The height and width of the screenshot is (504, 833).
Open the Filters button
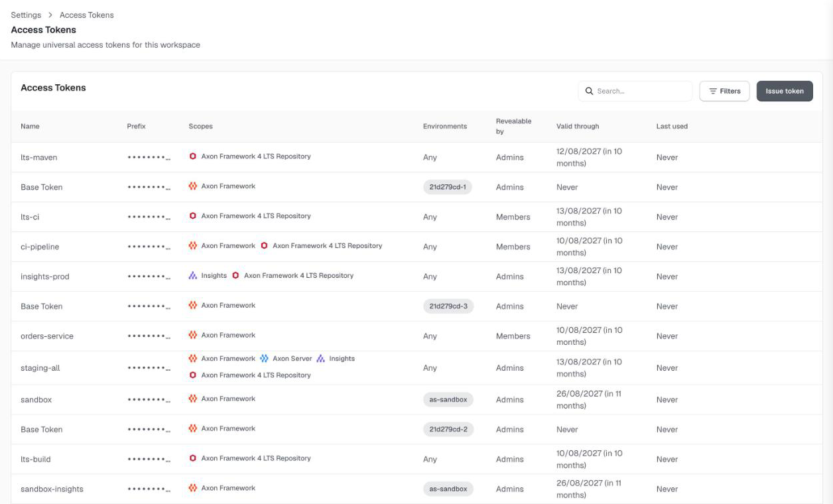pos(724,91)
